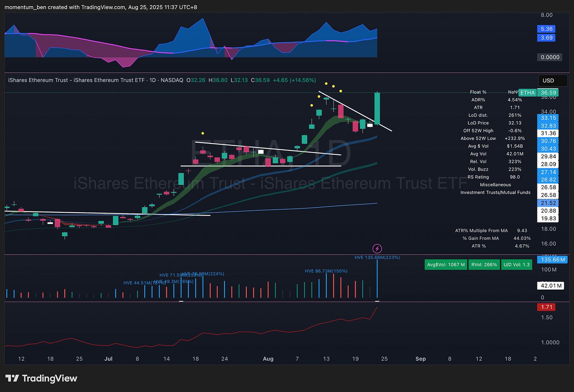Screen dimensions: 574x392
Task: Select the 19.83 price axis label
Action: (548, 218)
